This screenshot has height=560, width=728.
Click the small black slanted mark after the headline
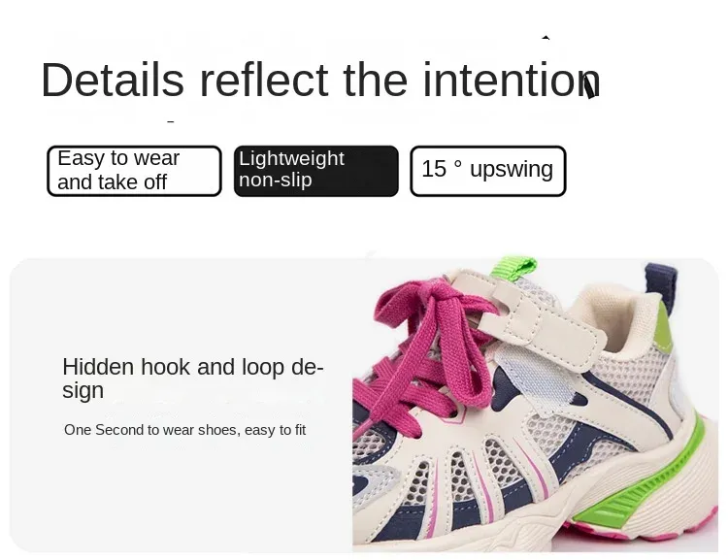[x=589, y=85]
